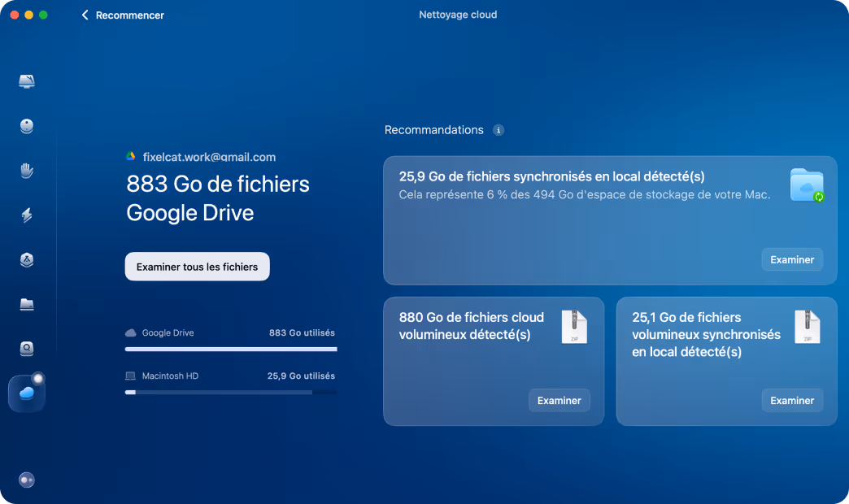Click the 880 Go de fichiers cloud title
The height and width of the screenshot is (504, 849).
[x=472, y=326]
